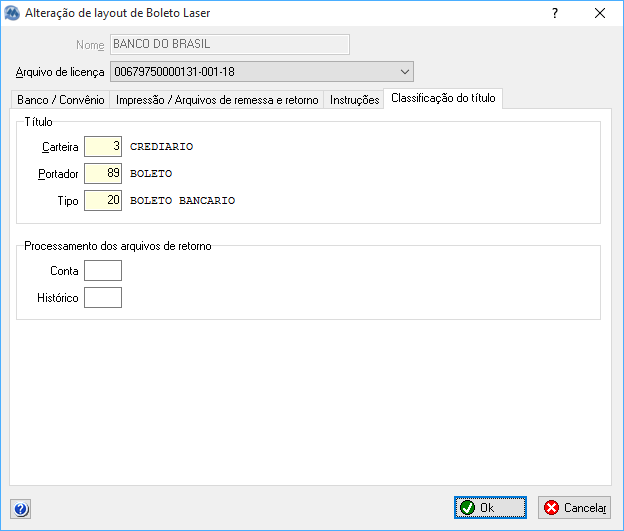
Task: Click the BOLETO text beside Portador
Action: 151,174
